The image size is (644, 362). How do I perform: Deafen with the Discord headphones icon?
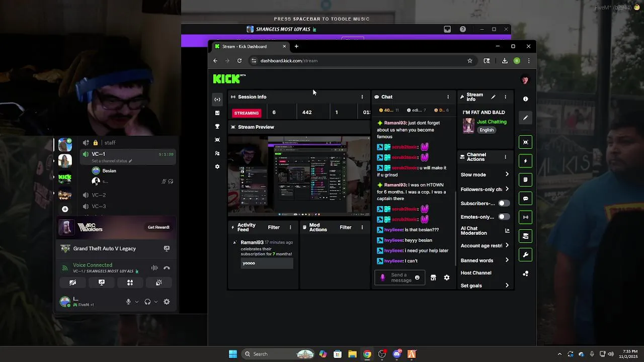coord(147,302)
